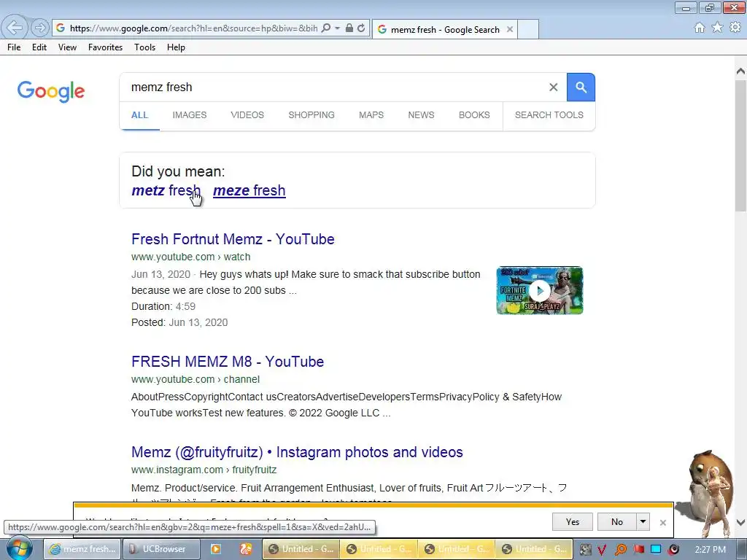Click the blue monitor tray icon
The width and height of the screenshot is (747, 560).
[656, 550]
